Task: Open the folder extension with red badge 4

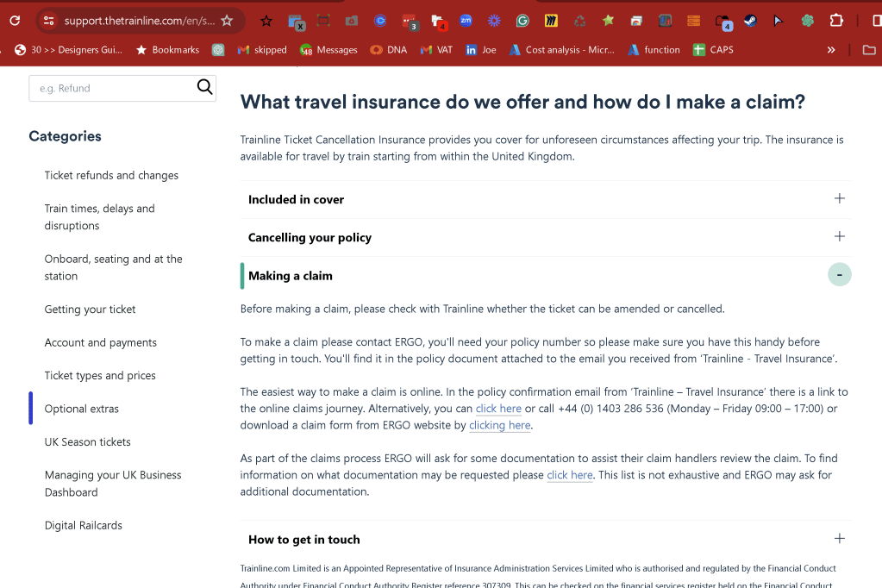Action: 438,22
